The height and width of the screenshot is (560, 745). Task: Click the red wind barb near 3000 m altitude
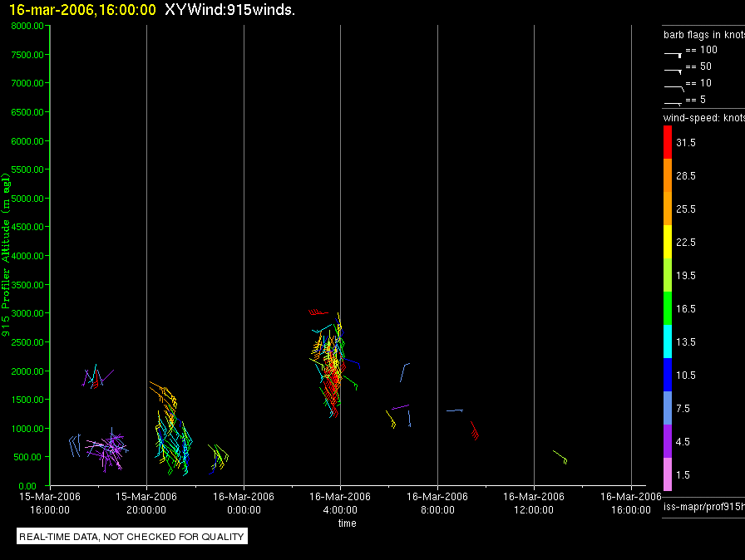(x=318, y=312)
